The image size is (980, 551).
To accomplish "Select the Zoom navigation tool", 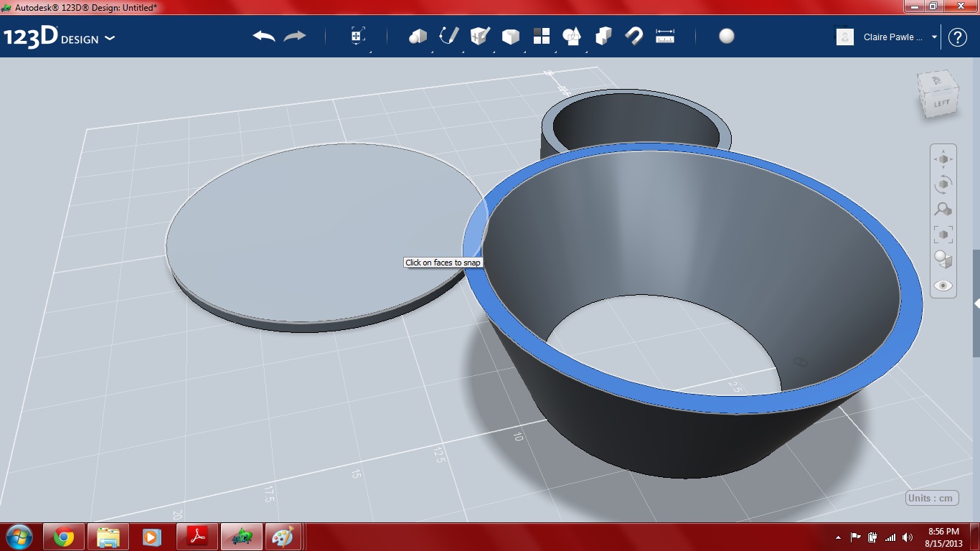I will pyautogui.click(x=943, y=209).
